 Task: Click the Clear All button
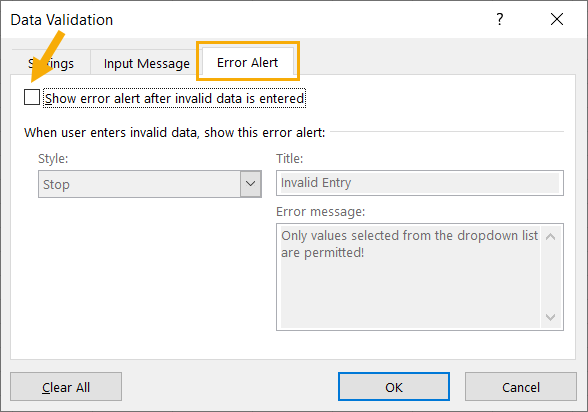(x=66, y=387)
